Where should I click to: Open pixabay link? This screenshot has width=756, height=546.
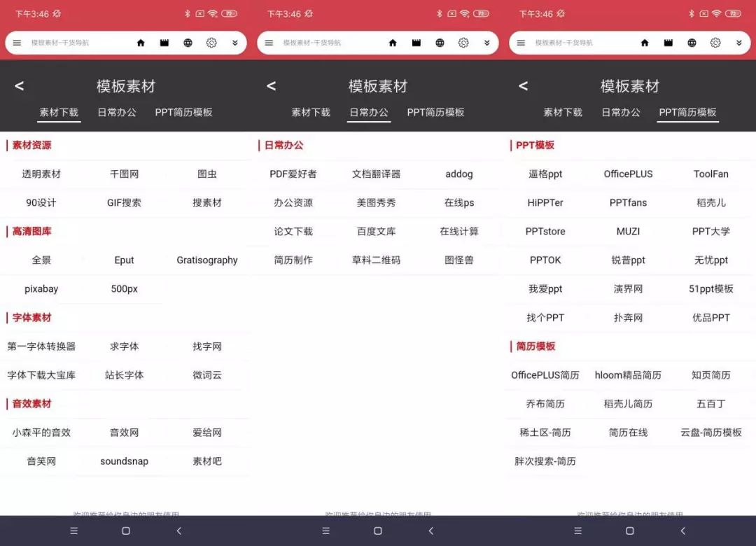(41, 289)
